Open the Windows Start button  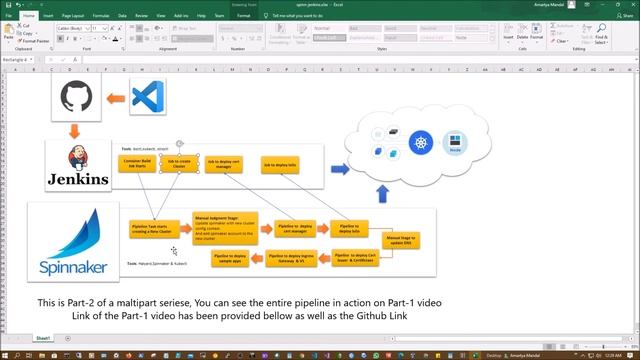pyautogui.click(x=5, y=356)
